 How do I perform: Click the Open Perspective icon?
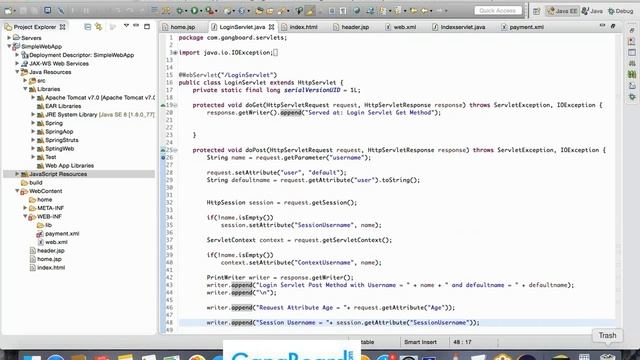[x=536, y=11]
